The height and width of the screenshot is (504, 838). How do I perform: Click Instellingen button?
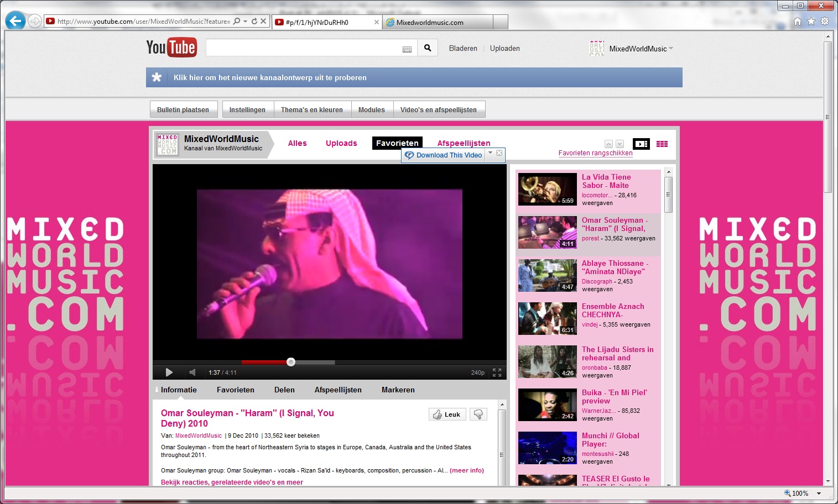(247, 109)
